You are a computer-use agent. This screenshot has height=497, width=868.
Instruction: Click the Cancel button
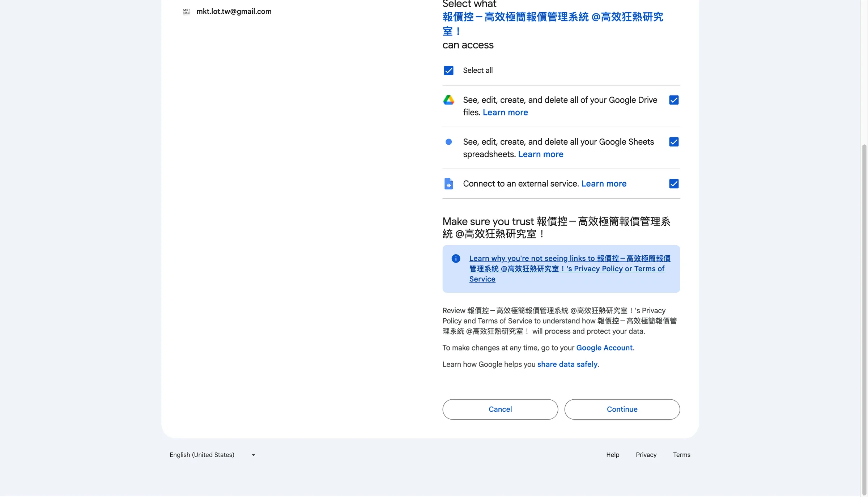coord(500,409)
